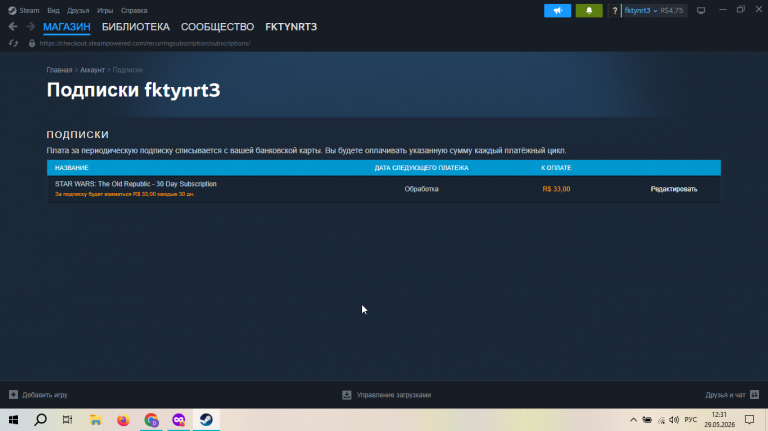This screenshot has height=431, width=768.
Task: Click the Big Picture mode monitor icon
Action: (701, 10)
